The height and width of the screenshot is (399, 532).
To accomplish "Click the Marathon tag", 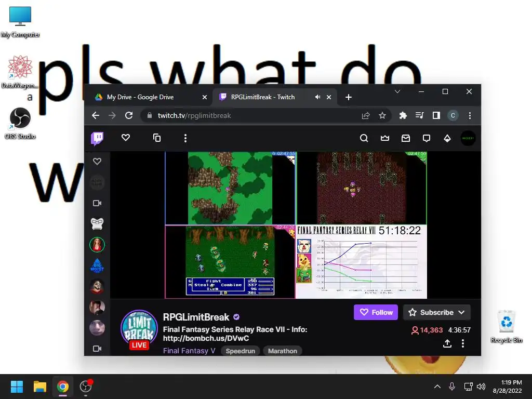I will (282, 351).
